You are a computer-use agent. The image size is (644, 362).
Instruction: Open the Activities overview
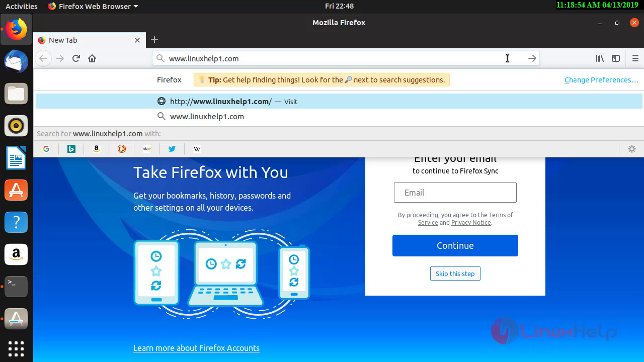[22, 6]
